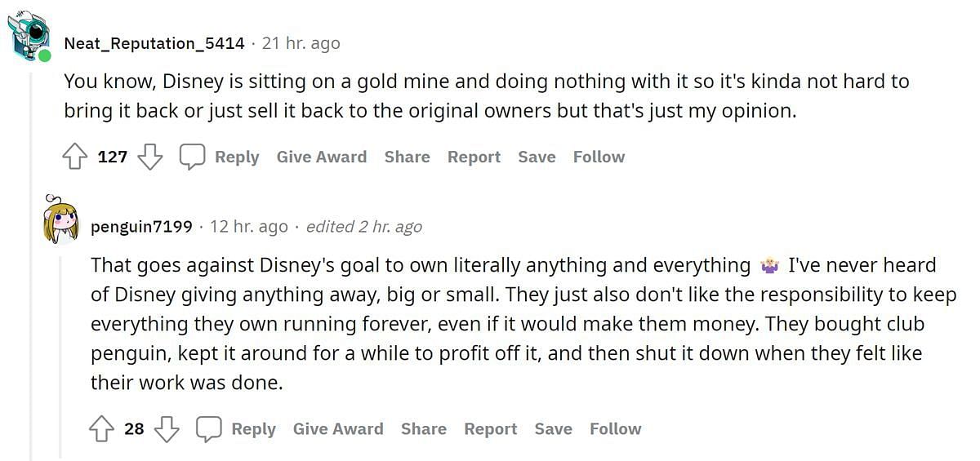This screenshot has width=980, height=461.
Task: Give Award to penguin7199's reply
Action: [338, 428]
